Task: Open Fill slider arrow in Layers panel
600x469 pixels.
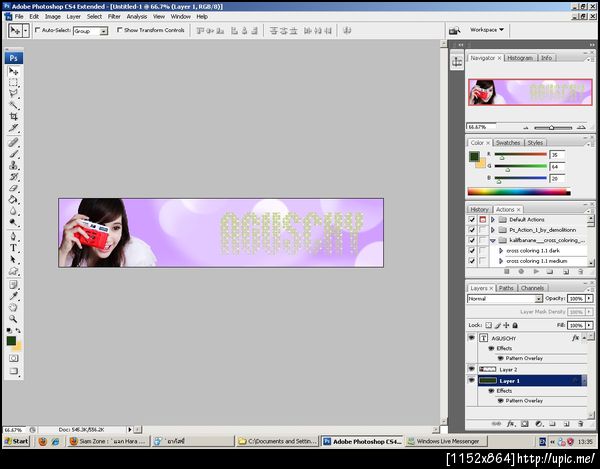Action: [589, 325]
